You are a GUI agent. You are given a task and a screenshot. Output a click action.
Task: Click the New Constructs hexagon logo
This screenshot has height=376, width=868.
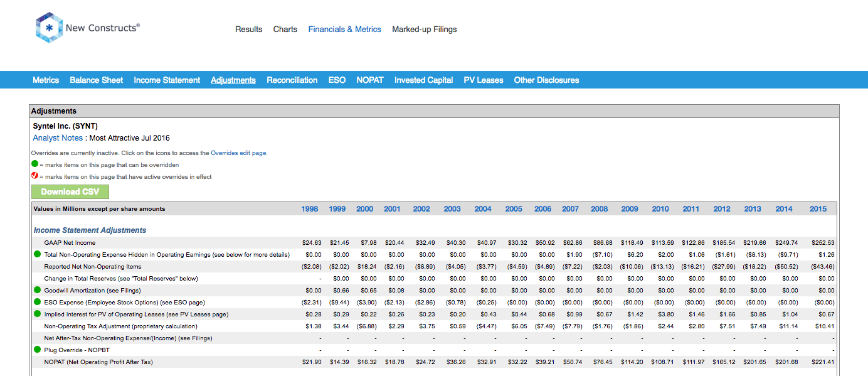coord(48,28)
